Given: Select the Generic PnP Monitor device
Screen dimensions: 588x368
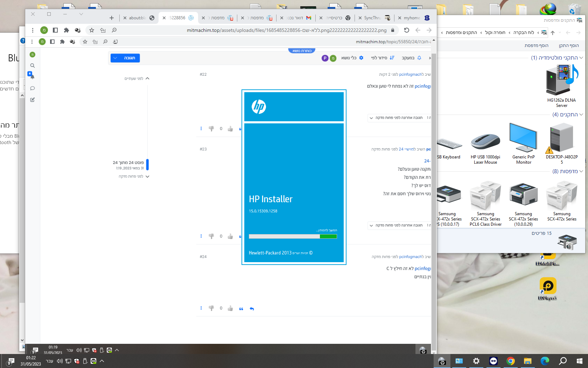Looking at the screenshot, I should 524,144.
